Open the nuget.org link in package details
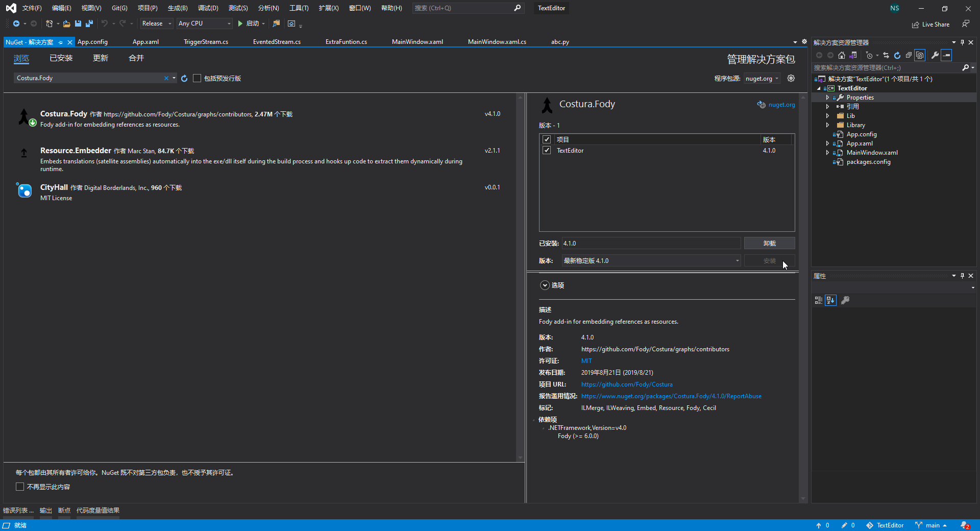The image size is (980, 531). pyautogui.click(x=781, y=105)
